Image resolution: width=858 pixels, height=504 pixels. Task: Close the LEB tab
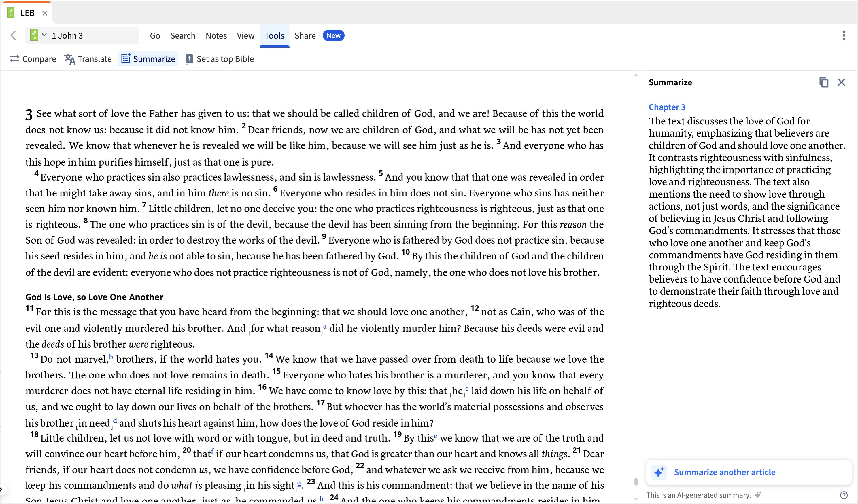click(45, 13)
